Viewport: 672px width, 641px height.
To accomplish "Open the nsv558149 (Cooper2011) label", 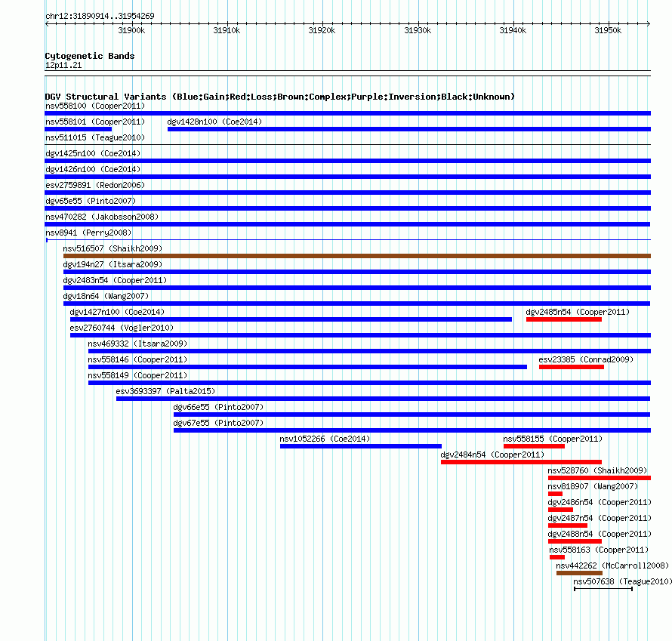I will coord(137,375).
